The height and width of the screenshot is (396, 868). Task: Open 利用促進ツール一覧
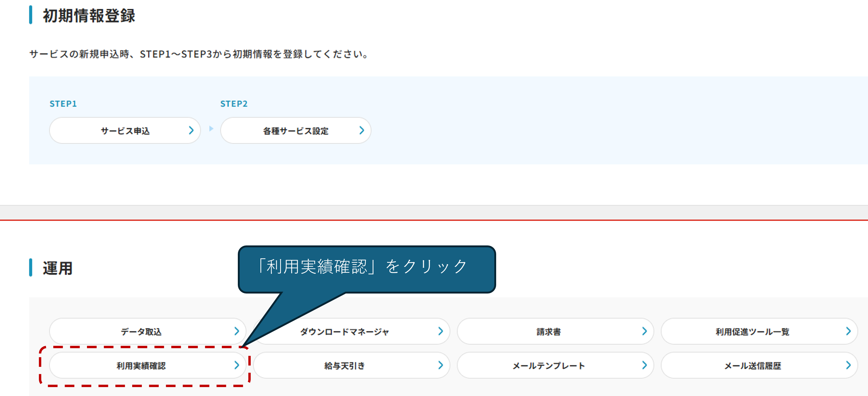(x=759, y=331)
